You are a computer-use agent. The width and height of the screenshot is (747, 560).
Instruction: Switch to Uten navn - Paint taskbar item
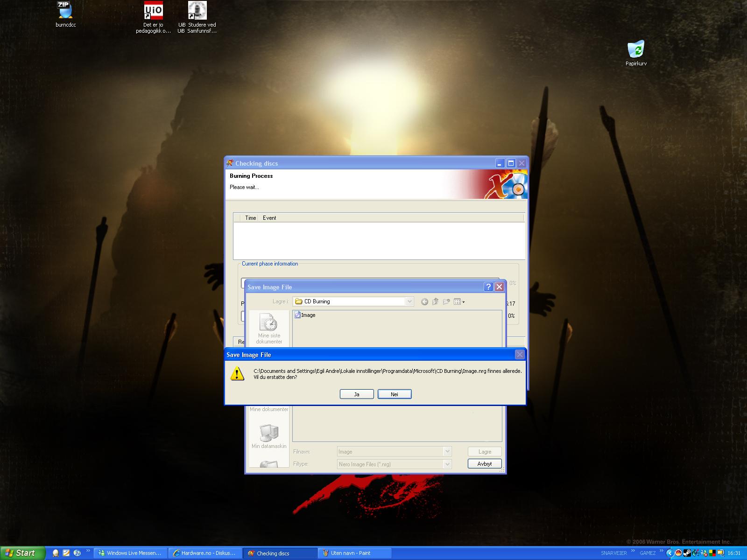pyautogui.click(x=354, y=553)
